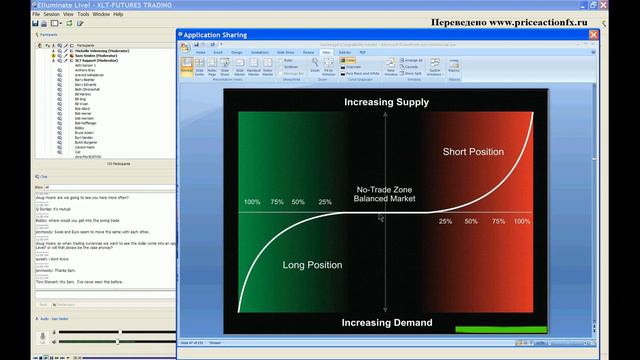Select the Slide Sorter view icon
640x360 pixels.
(x=200, y=67)
